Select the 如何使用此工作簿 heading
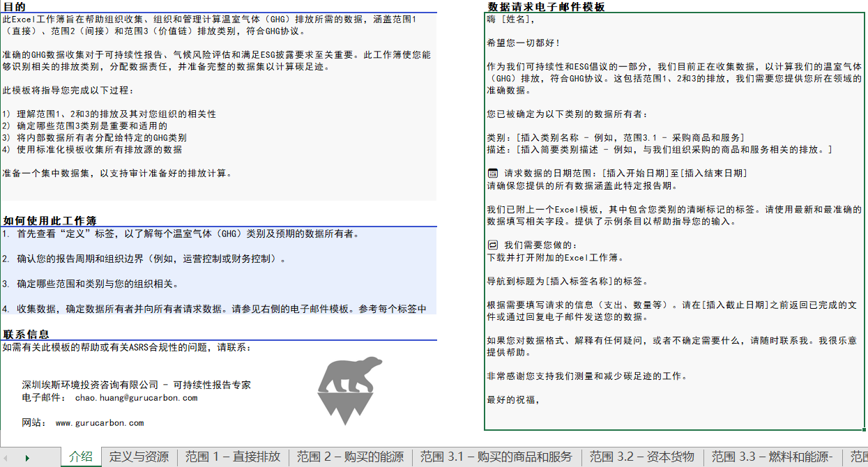Image resolution: width=868 pixels, height=467 pixels. [50, 220]
